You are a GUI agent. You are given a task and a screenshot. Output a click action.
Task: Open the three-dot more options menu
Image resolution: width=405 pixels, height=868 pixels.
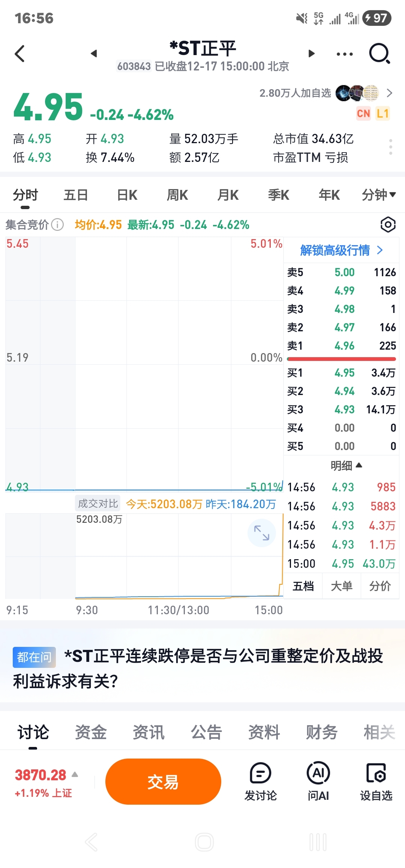[345, 54]
